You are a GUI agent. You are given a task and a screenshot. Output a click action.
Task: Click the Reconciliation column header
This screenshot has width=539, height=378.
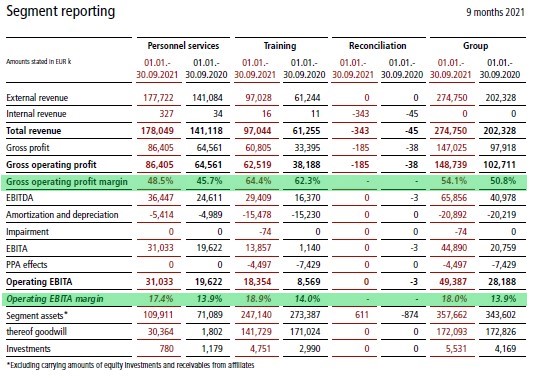pos(377,46)
